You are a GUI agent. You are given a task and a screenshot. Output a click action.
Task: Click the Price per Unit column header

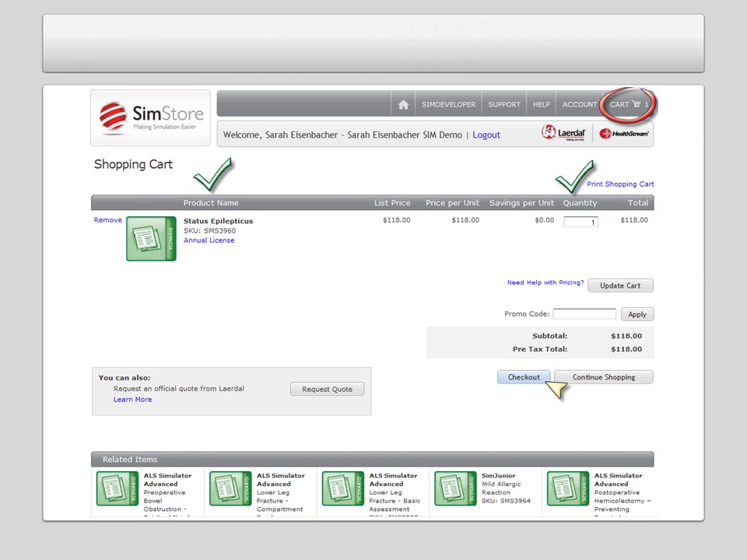[453, 203]
